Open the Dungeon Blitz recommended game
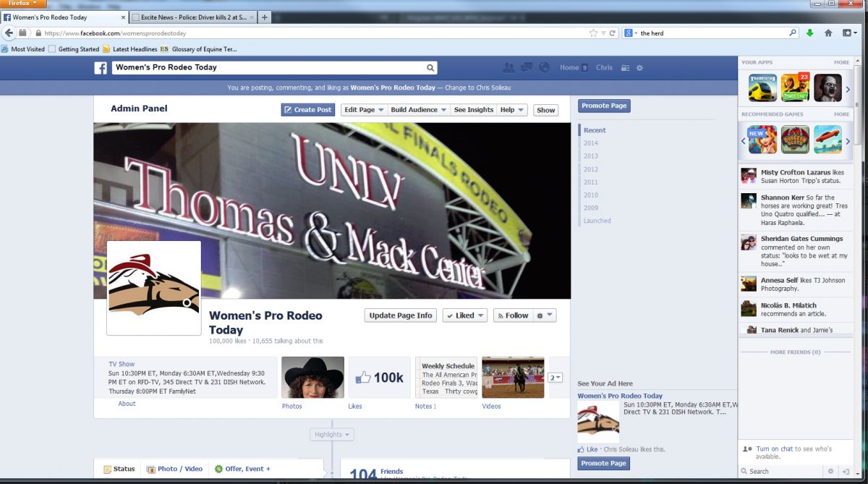 coord(795,140)
